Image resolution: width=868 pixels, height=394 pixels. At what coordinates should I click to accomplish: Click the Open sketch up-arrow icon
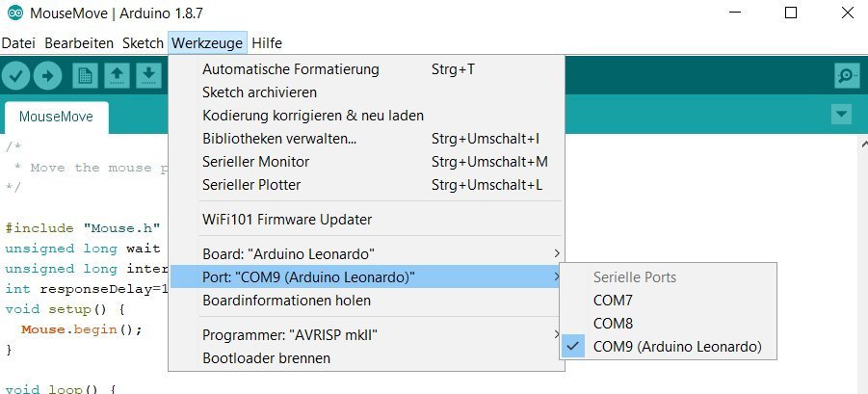tap(117, 76)
